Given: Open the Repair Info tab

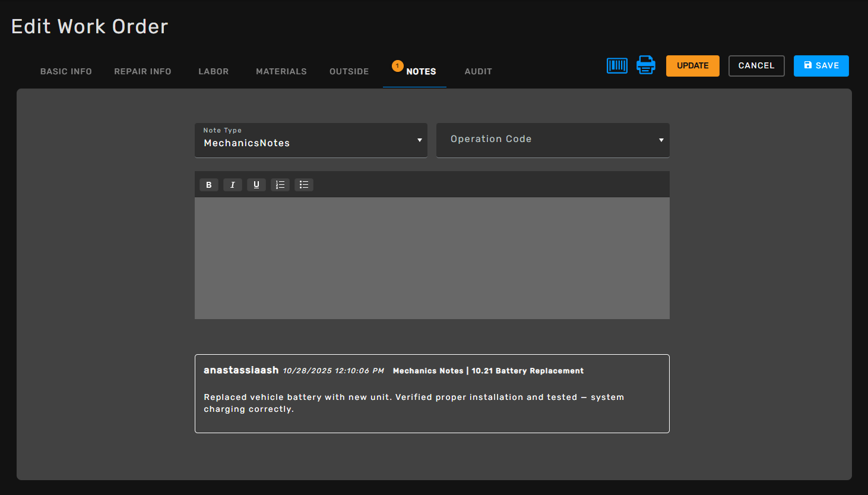Looking at the screenshot, I should point(142,71).
